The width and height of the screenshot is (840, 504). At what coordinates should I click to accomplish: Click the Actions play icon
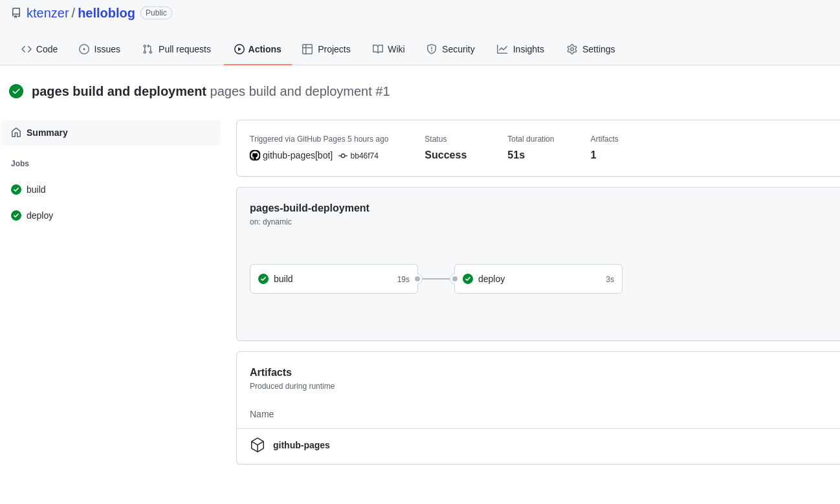point(239,49)
